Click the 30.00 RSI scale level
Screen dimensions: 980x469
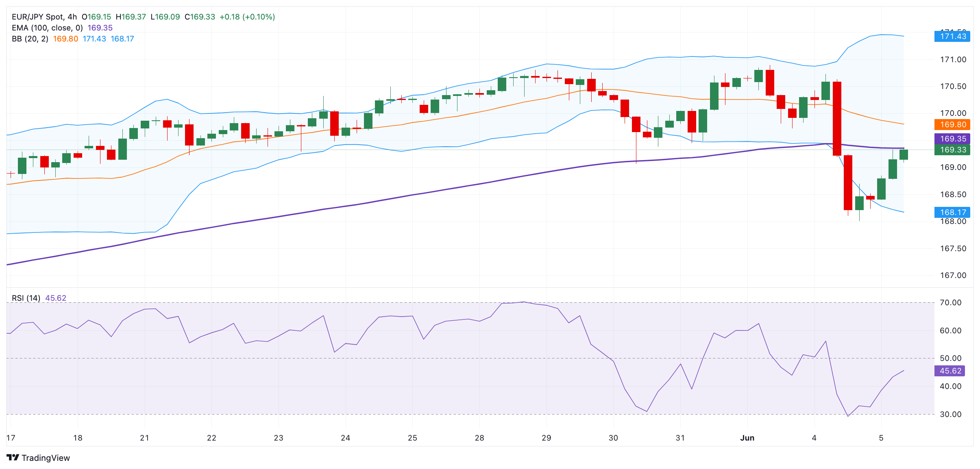(x=951, y=414)
